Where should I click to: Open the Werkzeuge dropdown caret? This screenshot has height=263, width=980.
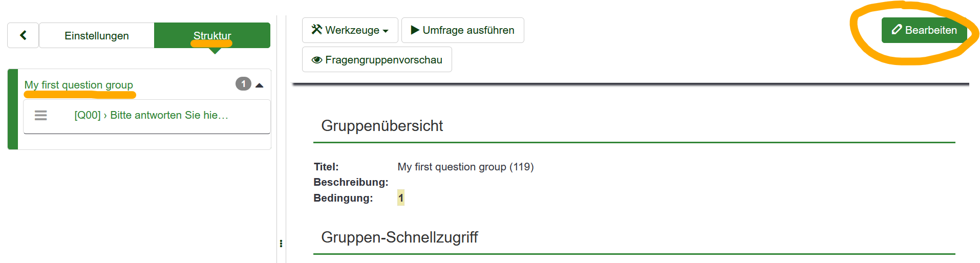pyautogui.click(x=386, y=31)
